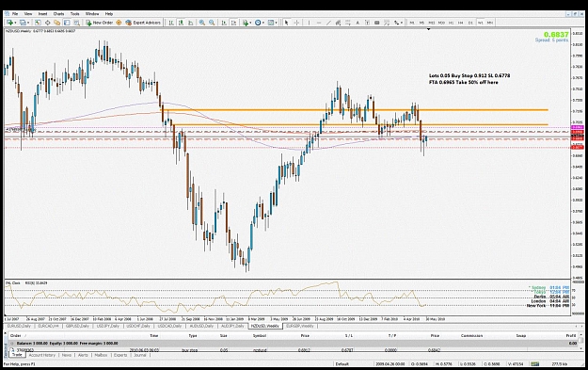The image size is (588, 370).
Task: Open the Help menu
Action: [x=109, y=13]
